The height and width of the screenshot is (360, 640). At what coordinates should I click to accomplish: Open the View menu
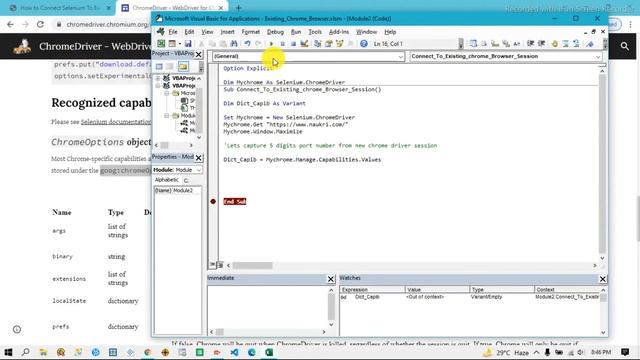pos(207,32)
